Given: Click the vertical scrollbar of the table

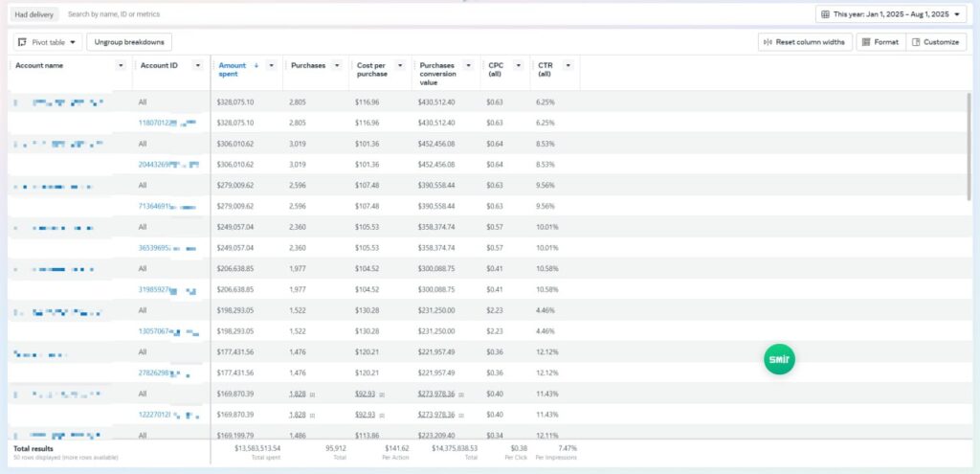Looking at the screenshot, I should (x=969, y=144).
